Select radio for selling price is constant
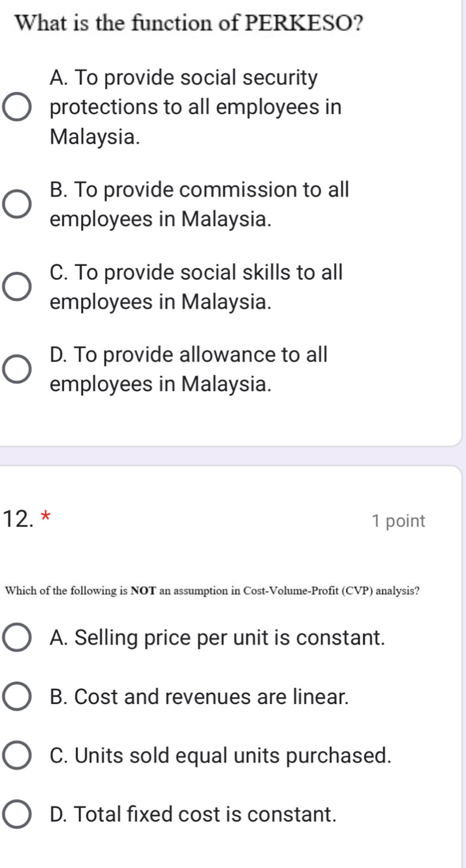 (x=17, y=638)
